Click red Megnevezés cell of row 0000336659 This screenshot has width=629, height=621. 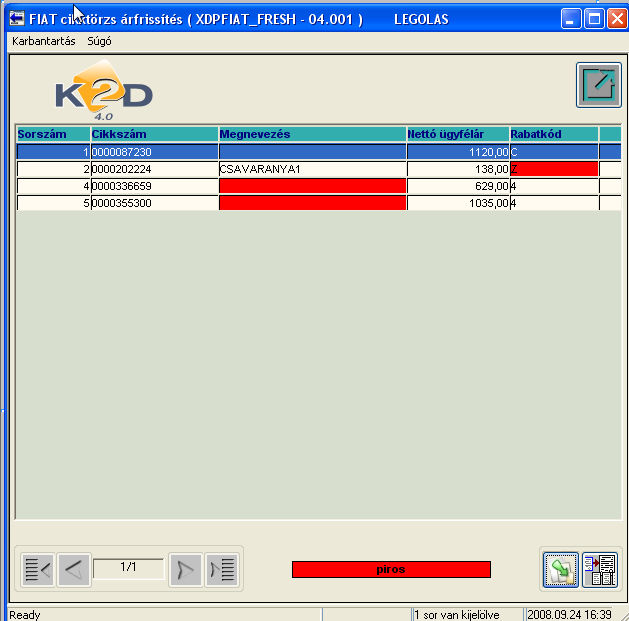pyautogui.click(x=312, y=186)
